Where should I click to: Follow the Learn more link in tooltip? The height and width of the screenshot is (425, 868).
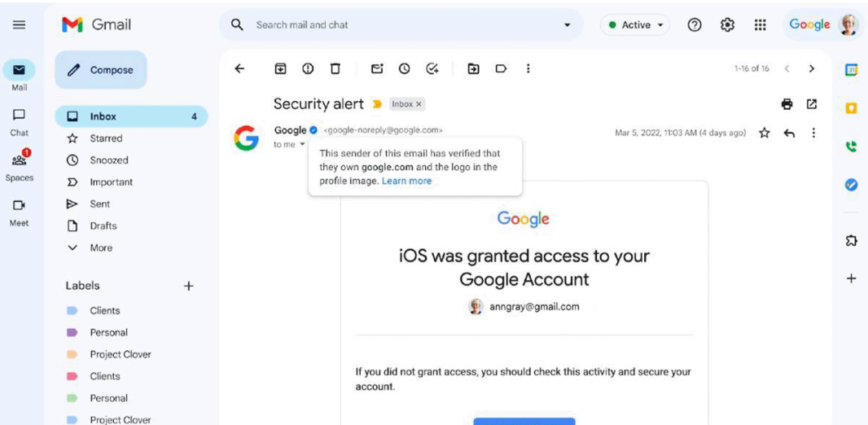pos(406,181)
